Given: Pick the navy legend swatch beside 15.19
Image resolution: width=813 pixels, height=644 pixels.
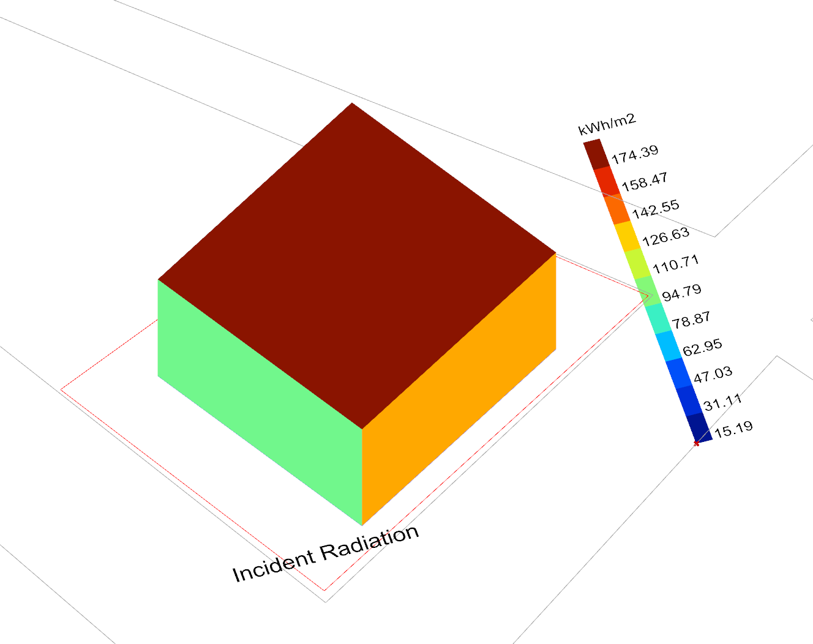Looking at the screenshot, I should 700,429.
